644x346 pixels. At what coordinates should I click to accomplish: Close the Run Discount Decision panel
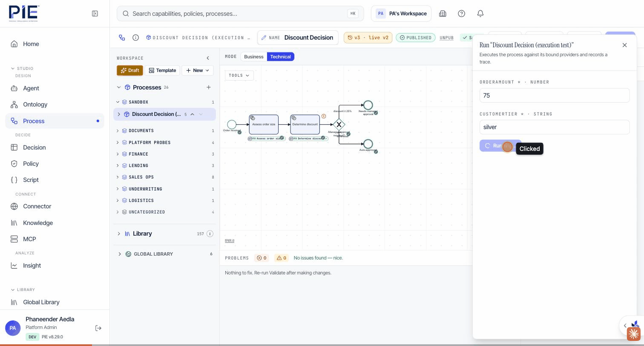624,45
